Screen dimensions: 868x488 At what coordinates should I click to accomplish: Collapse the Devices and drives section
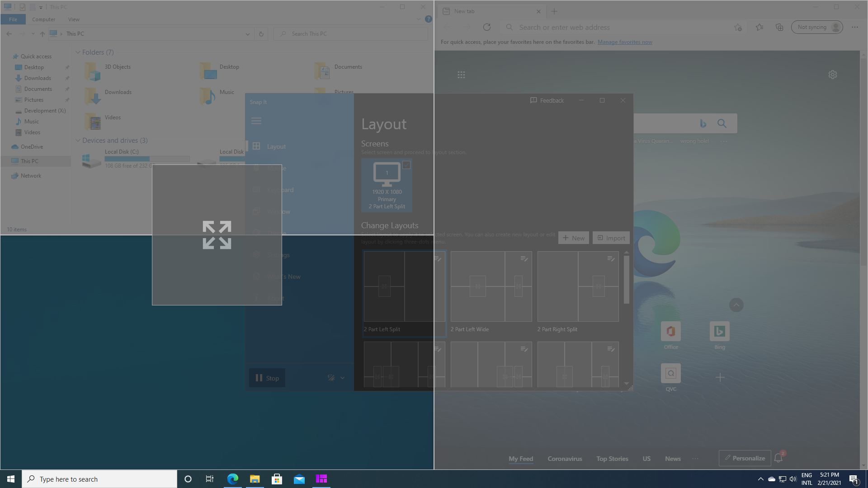click(78, 141)
